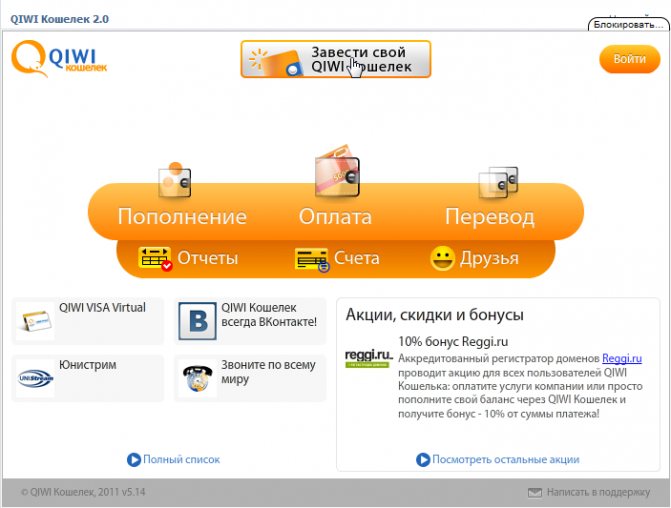Open Посмотреть остальные акции link
Viewport: 671px width, 508px height.
506,459
